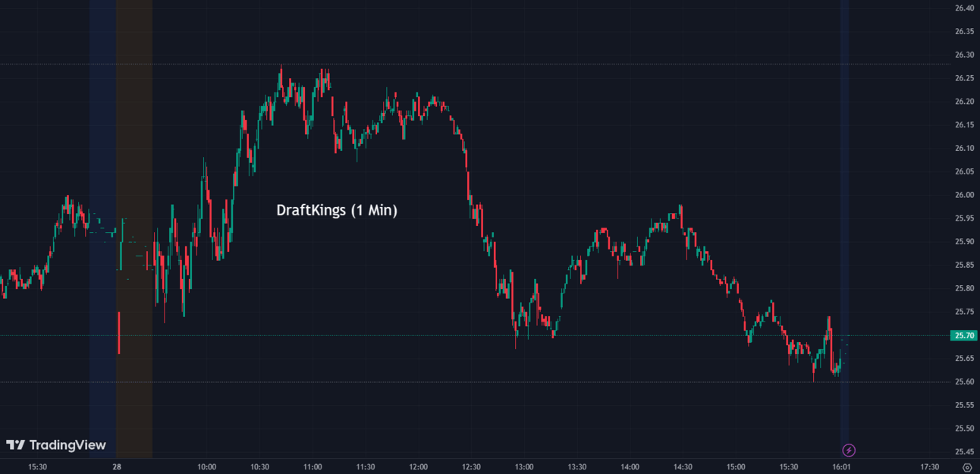The image size is (980, 474).
Task: Click the 26.40 price axis label
Action: 965,8
